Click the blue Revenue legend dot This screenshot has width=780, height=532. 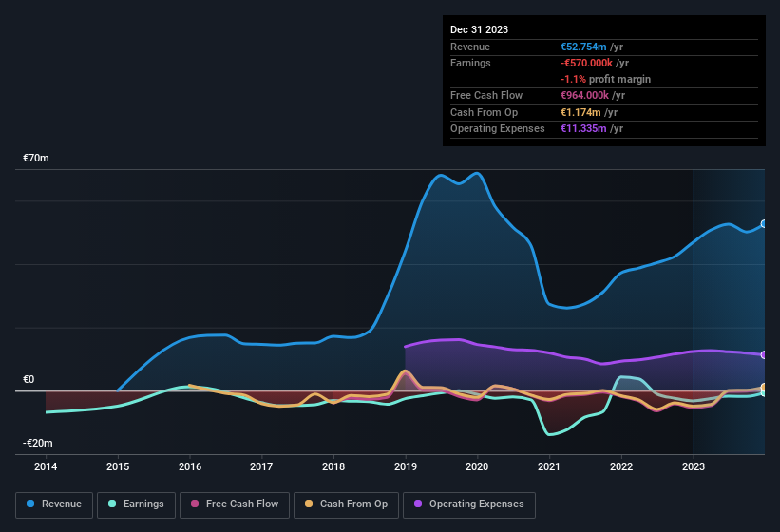(x=31, y=504)
